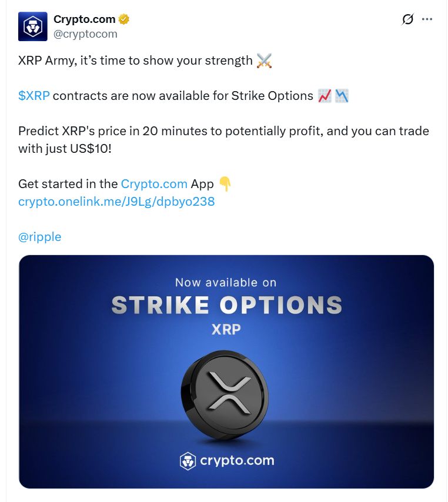Viewport: 448px width, 502px height.
Task: Click the crypto.com logo in banner
Action: pyautogui.click(x=226, y=460)
